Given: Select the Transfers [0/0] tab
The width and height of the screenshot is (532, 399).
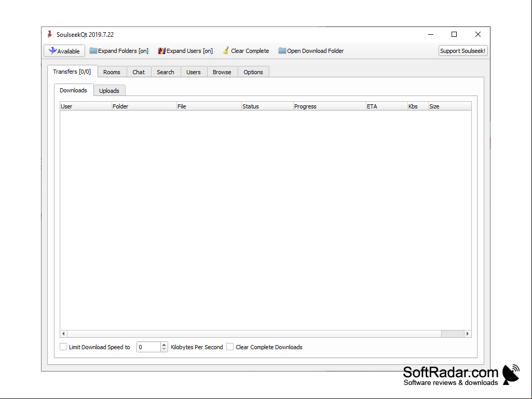Looking at the screenshot, I should point(72,72).
